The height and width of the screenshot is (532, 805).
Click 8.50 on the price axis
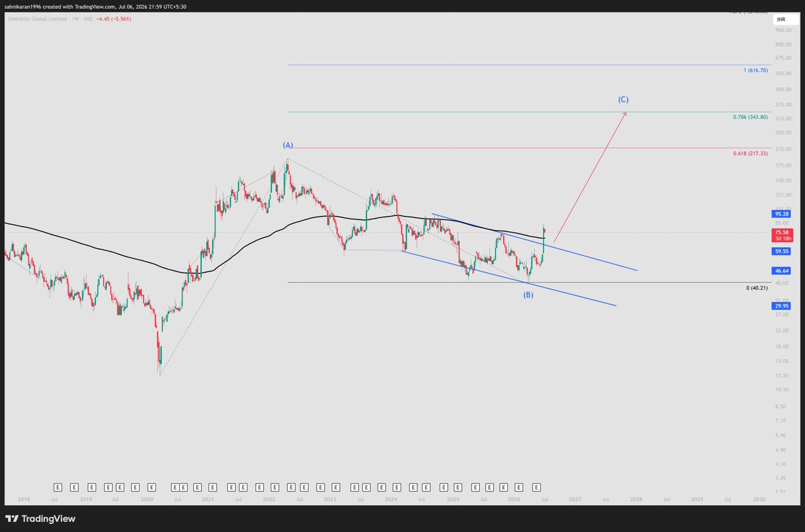point(781,406)
